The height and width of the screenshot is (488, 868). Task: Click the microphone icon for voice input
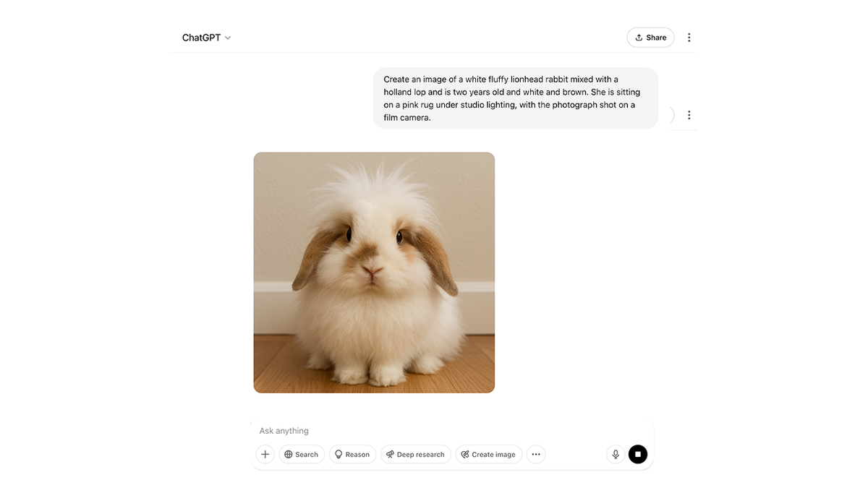[x=616, y=454]
